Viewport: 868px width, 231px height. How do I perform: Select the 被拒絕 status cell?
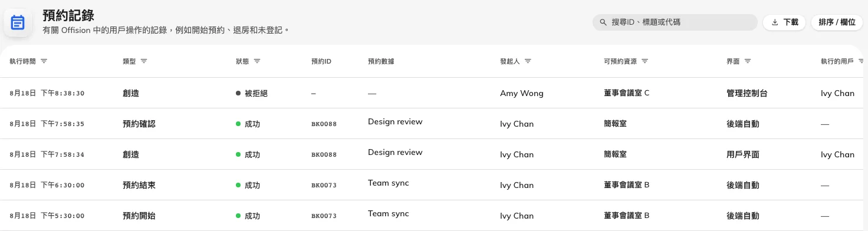coord(252,93)
